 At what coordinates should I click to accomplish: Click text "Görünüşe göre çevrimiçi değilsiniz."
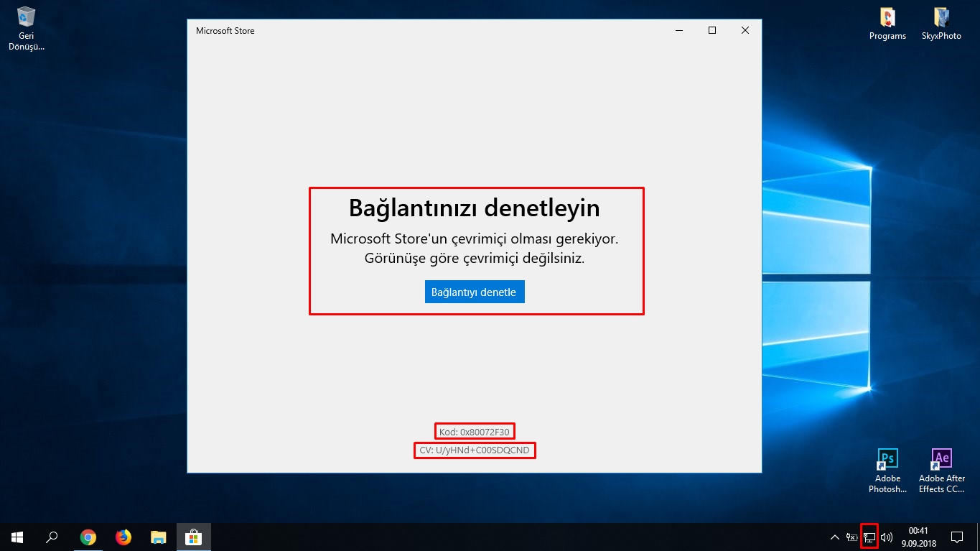475,259
